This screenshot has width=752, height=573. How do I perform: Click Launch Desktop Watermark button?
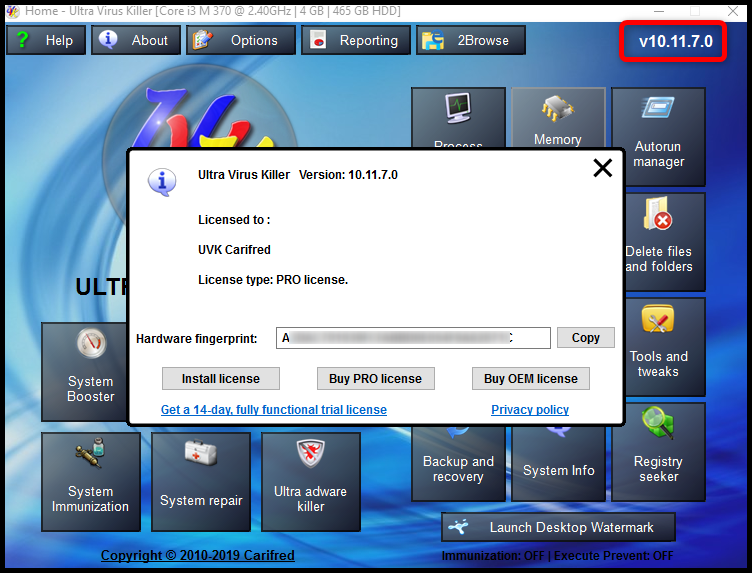[x=558, y=527]
